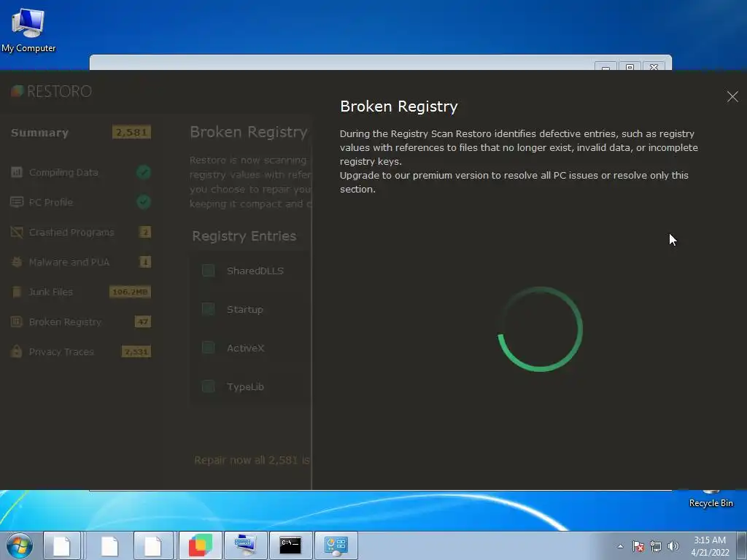Check the SharedDLLS checkbox
Viewport: 747px width, 560px height.
coord(208,271)
